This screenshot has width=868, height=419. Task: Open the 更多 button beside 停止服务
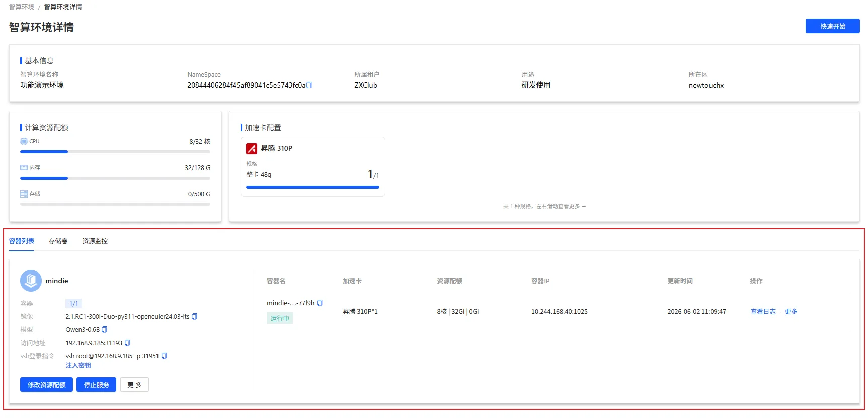coord(134,385)
